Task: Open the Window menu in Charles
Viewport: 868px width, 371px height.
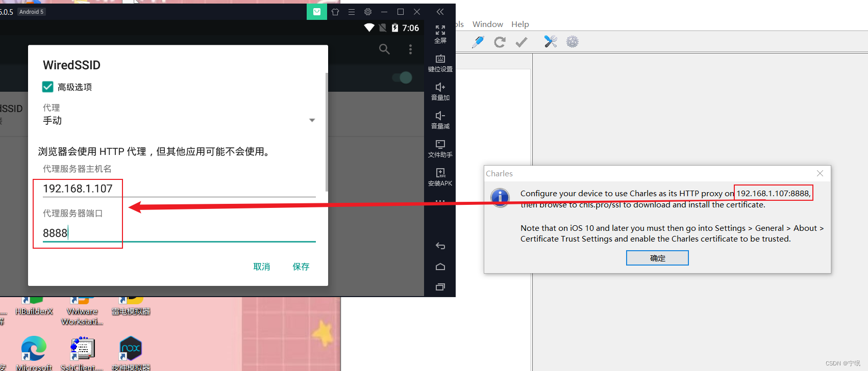Action: (x=487, y=24)
